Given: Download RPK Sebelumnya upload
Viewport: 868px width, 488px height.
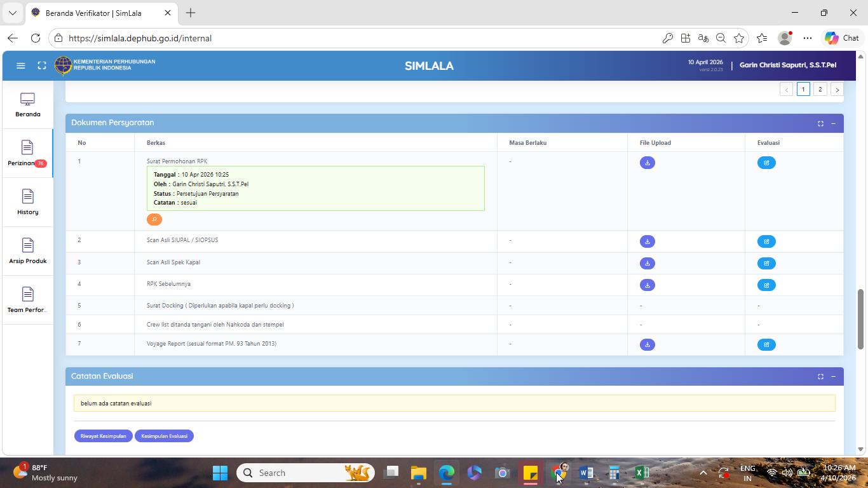Looking at the screenshot, I should [647, 285].
